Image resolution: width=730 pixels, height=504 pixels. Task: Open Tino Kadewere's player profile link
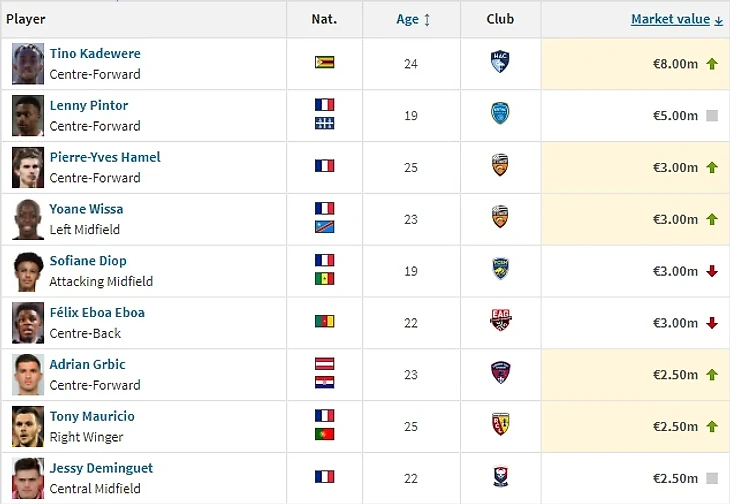pos(95,53)
